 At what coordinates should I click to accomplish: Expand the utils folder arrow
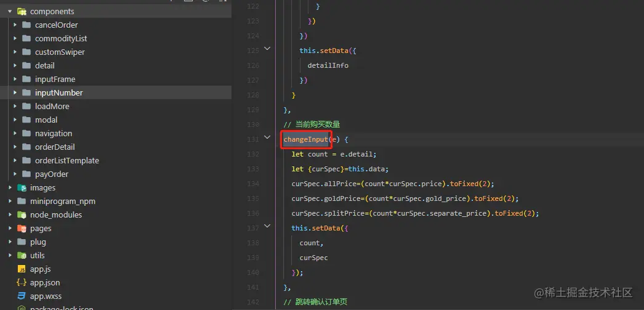click(x=10, y=256)
